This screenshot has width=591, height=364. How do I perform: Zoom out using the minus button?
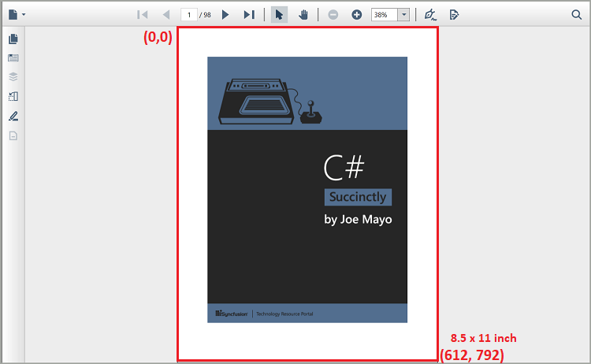tap(333, 14)
